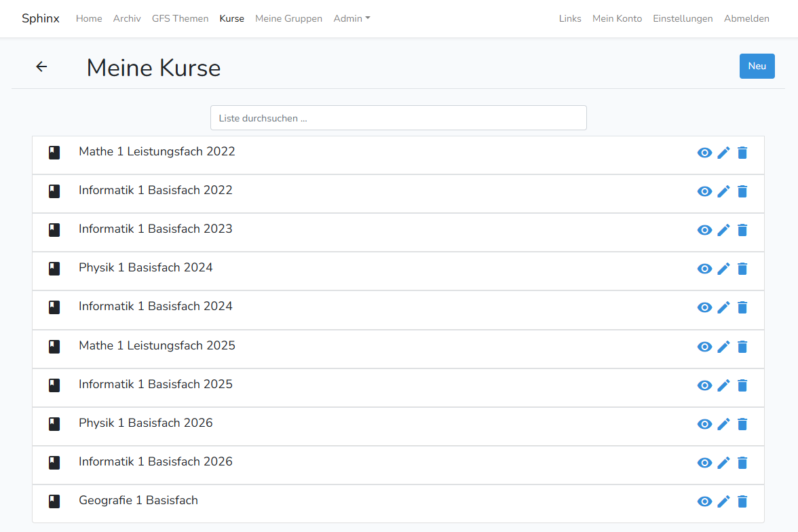Screen dimensions: 798x532
Task: Delete Informatik 1 Basisfach 2026 via trash icon
Action: click(x=742, y=463)
